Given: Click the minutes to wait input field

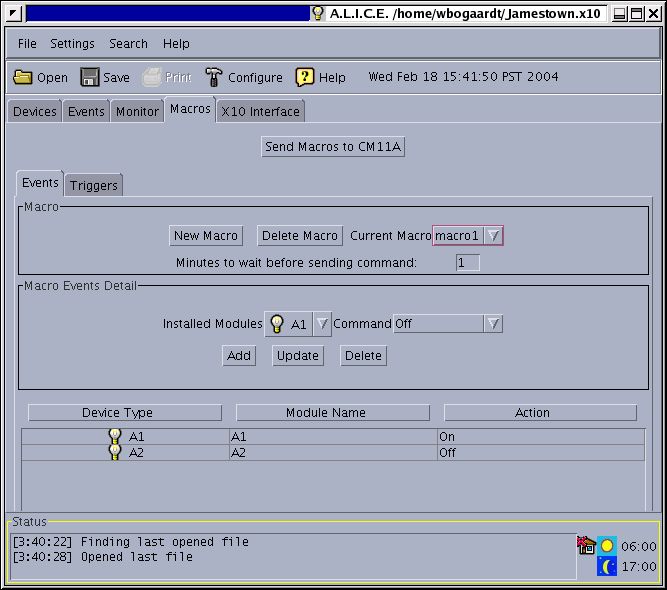Looking at the screenshot, I should coord(467,263).
